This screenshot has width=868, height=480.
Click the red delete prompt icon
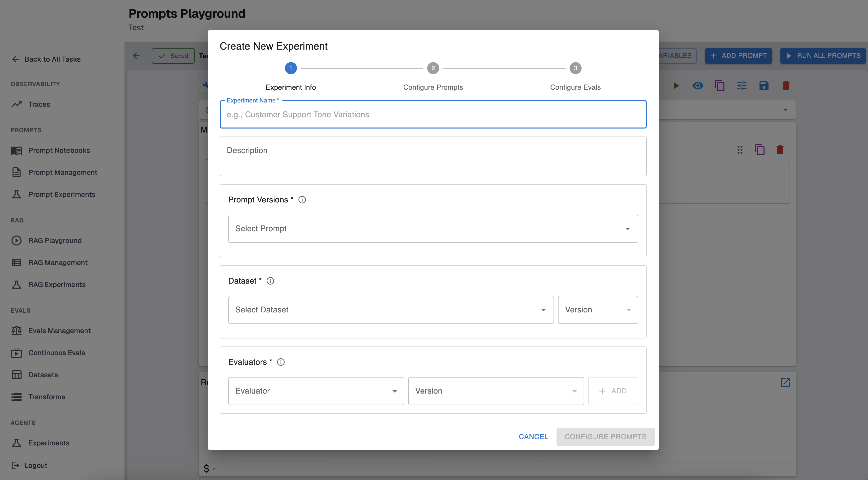click(786, 86)
